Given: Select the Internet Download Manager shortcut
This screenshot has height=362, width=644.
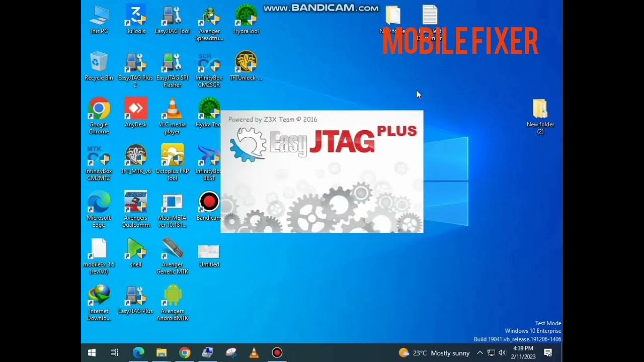Looking at the screenshot, I should pos(99,303).
